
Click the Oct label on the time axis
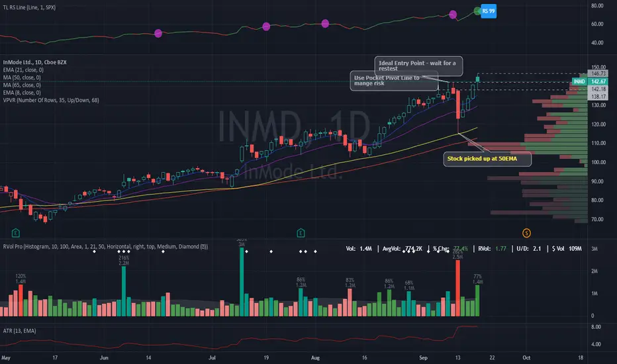tap(526, 357)
